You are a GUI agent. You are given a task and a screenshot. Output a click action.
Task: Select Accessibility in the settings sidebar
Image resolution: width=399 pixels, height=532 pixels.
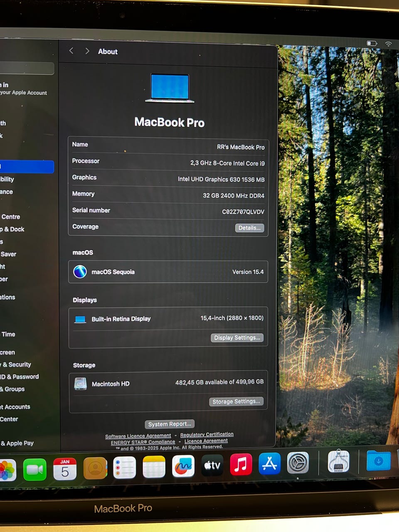click(x=7, y=179)
